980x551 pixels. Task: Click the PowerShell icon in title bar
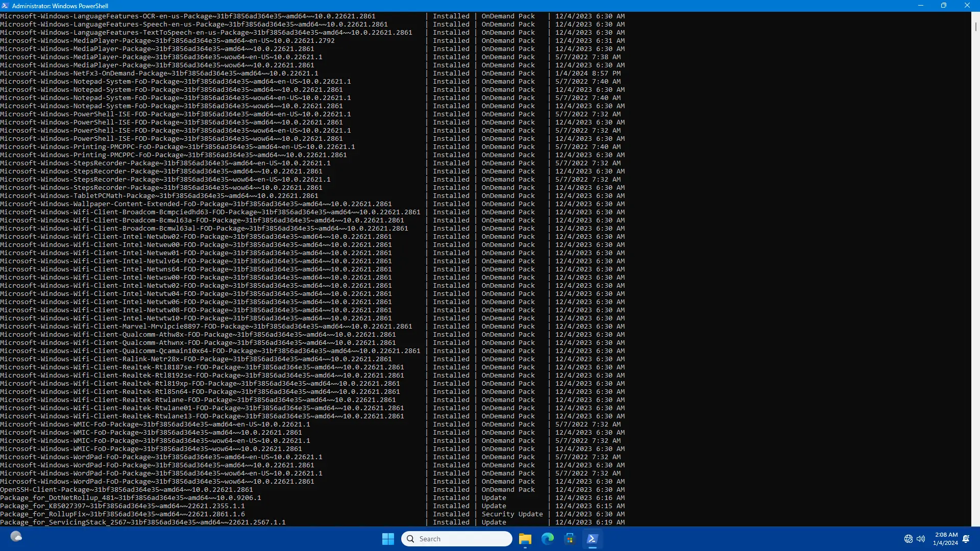point(5,6)
